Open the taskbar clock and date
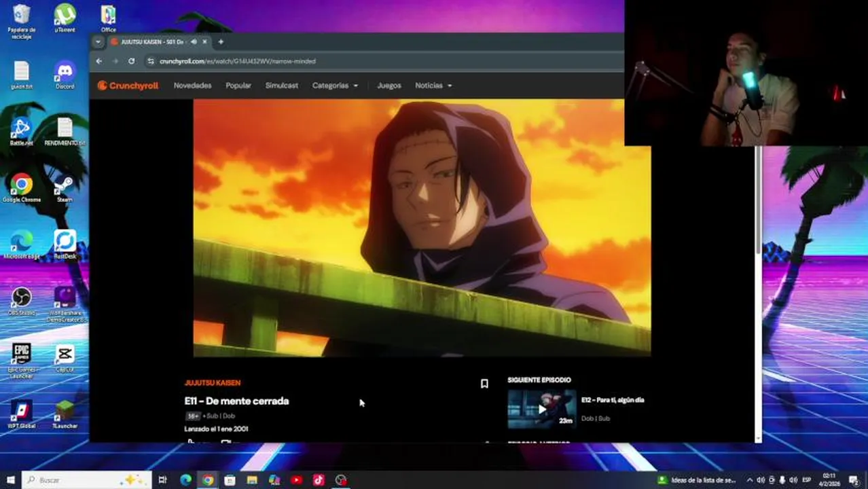Viewport: 868px width, 489px height. pyautogui.click(x=831, y=480)
